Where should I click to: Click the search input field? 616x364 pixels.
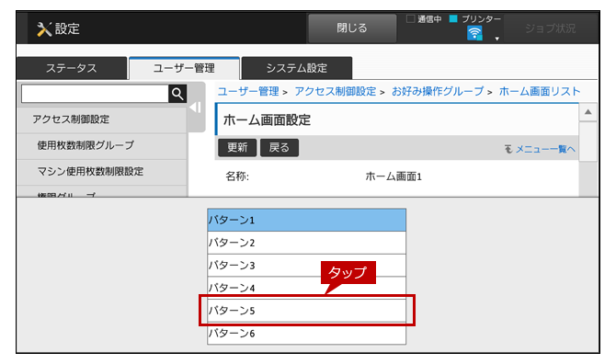point(95,94)
